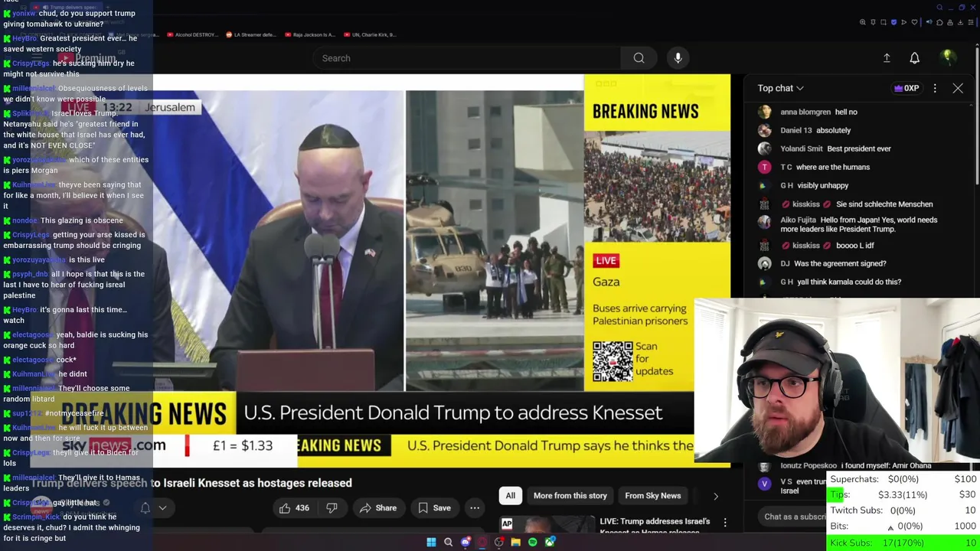The width and height of the screenshot is (980, 551).
Task: Click the browser heart favorites icon
Action: click(x=914, y=22)
